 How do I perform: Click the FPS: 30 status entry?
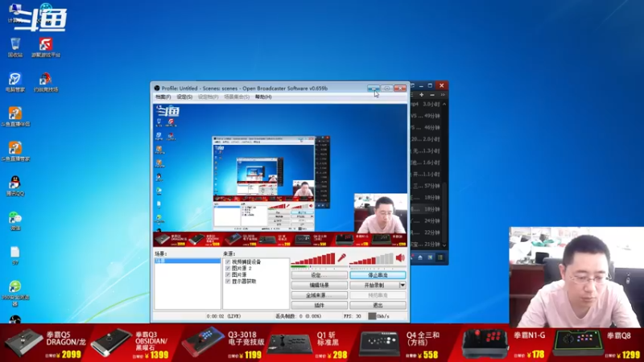tap(352, 316)
